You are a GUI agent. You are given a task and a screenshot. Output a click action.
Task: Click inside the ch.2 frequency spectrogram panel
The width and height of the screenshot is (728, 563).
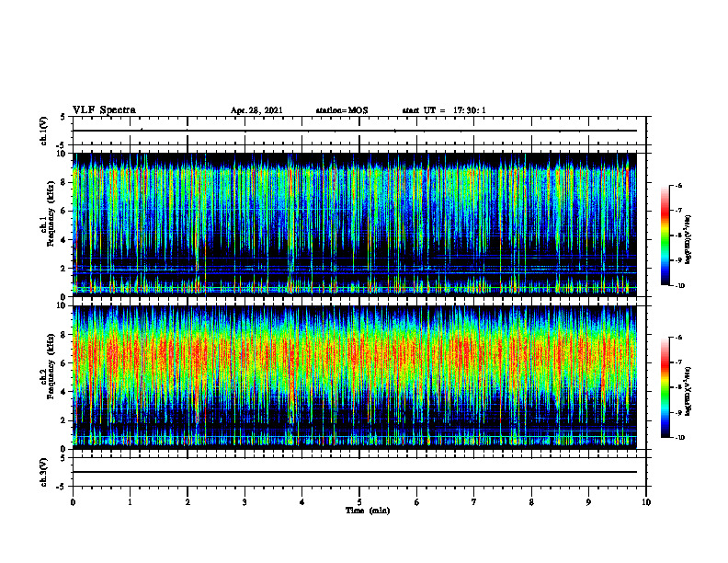tap(354, 377)
